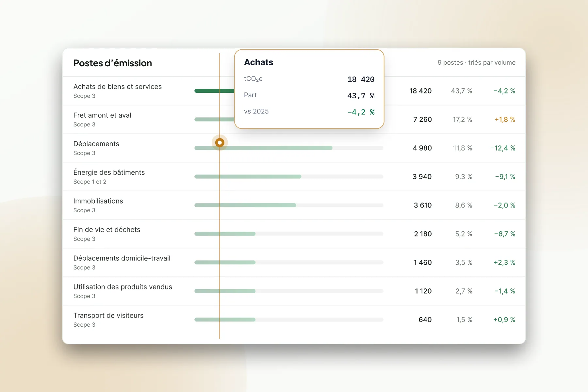Click the +1,8 % change for Fret
The height and width of the screenshot is (392, 588).
(x=505, y=120)
